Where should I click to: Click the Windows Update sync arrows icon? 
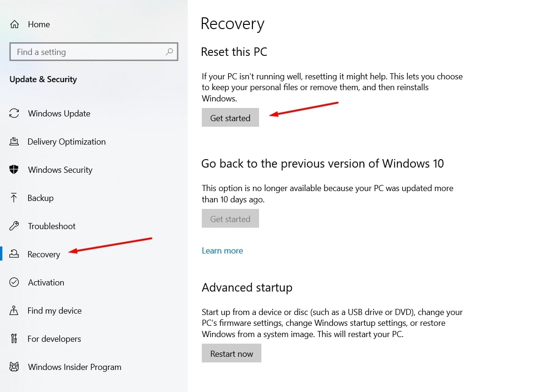(14, 114)
